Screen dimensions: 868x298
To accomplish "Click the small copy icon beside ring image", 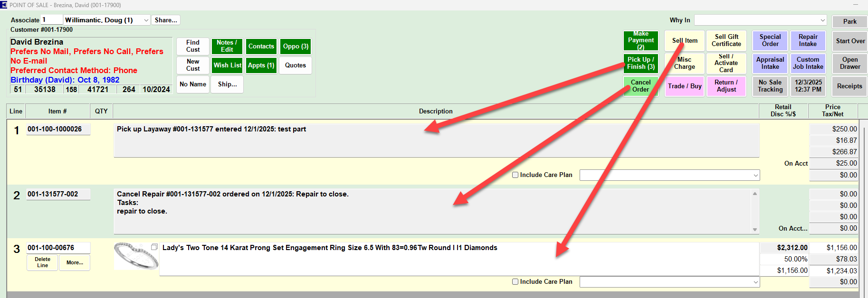I will point(154,247).
